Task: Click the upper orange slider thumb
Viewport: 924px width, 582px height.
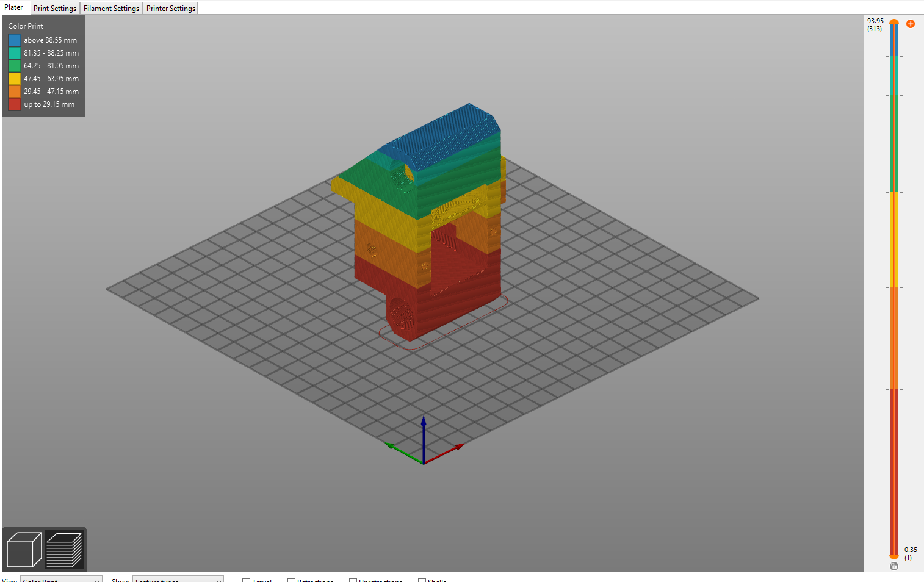Action: pyautogui.click(x=894, y=23)
